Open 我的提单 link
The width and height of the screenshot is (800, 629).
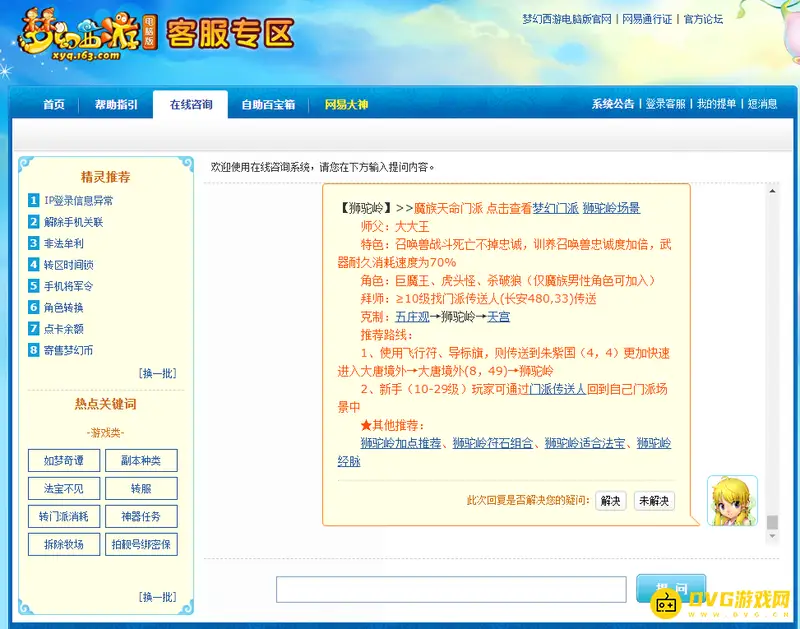pyautogui.click(x=716, y=104)
